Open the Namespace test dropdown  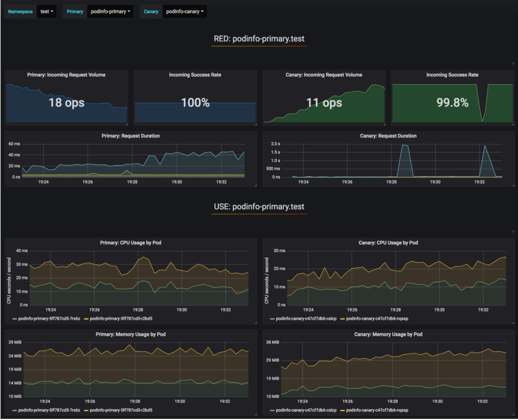pyautogui.click(x=47, y=12)
